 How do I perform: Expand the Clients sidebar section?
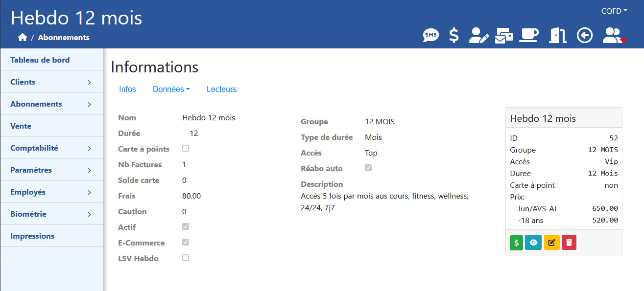[52, 82]
